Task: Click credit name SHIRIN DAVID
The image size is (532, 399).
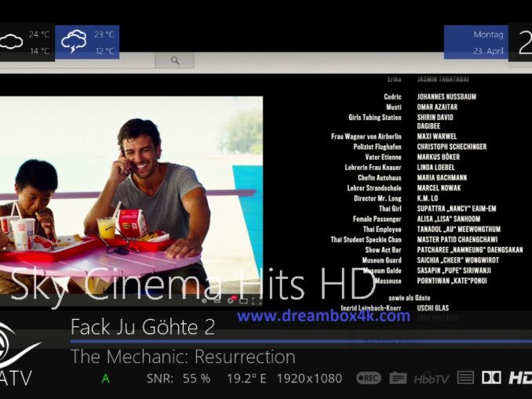Action: (435, 118)
